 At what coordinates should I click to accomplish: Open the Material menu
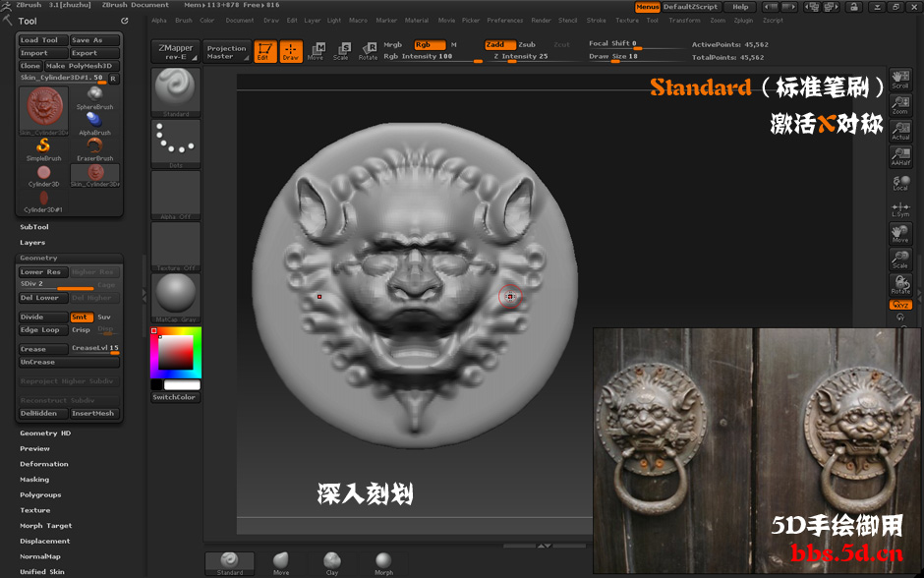(x=417, y=20)
